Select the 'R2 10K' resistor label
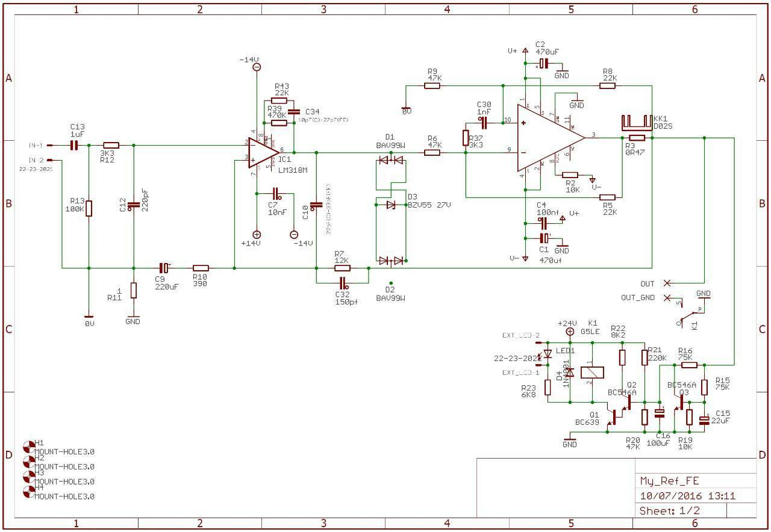 pyautogui.click(x=572, y=185)
